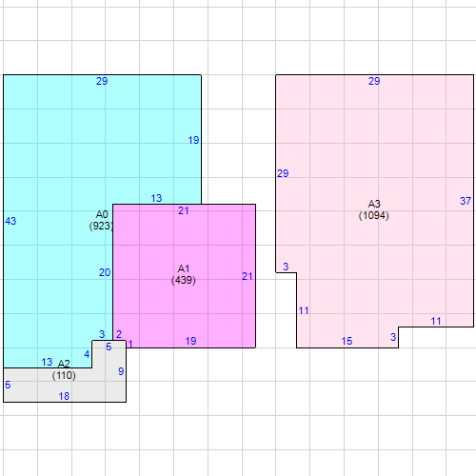Select the A0 (923) area label
The height and width of the screenshot is (476, 476).
[101, 220]
